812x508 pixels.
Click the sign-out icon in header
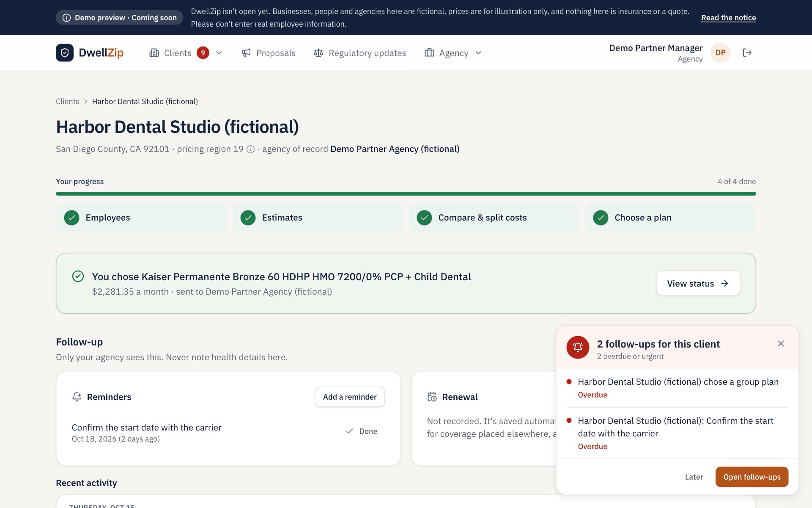pos(747,52)
